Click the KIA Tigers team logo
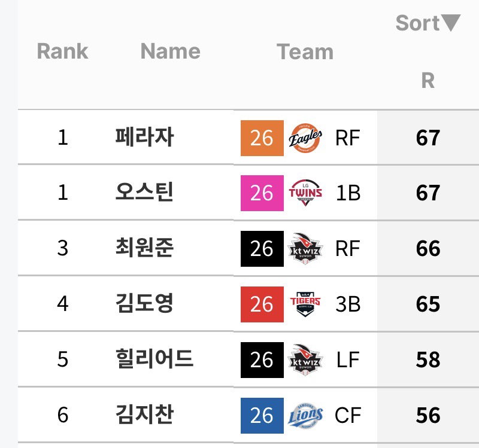The height and width of the screenshot is (448, 479). (x=305, y=304)
